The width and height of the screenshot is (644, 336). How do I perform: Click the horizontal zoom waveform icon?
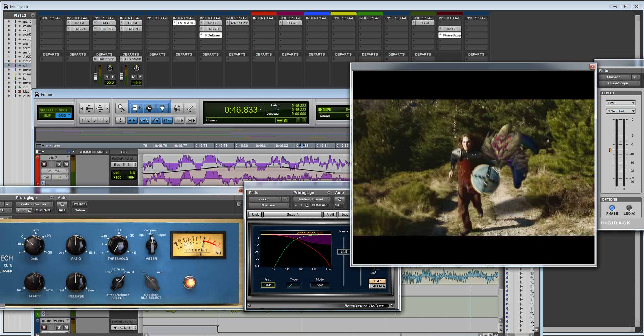click(89, 108)
